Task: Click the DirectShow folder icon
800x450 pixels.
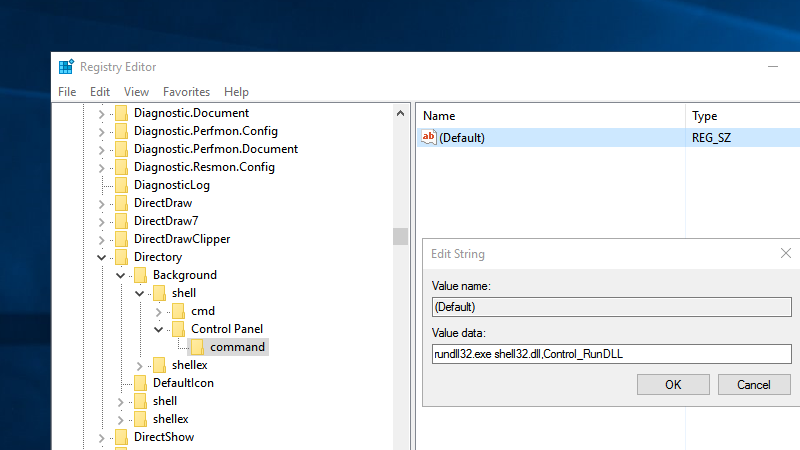Action: pos(121,437)
